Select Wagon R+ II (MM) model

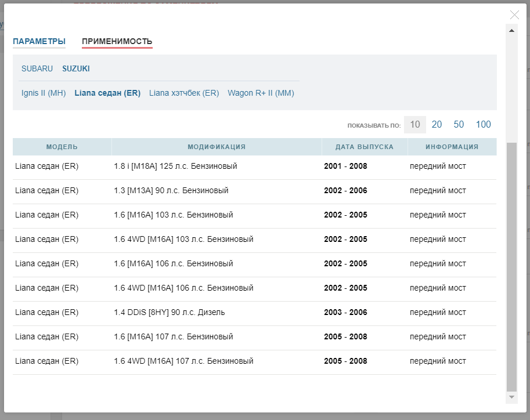click(261, 93)
